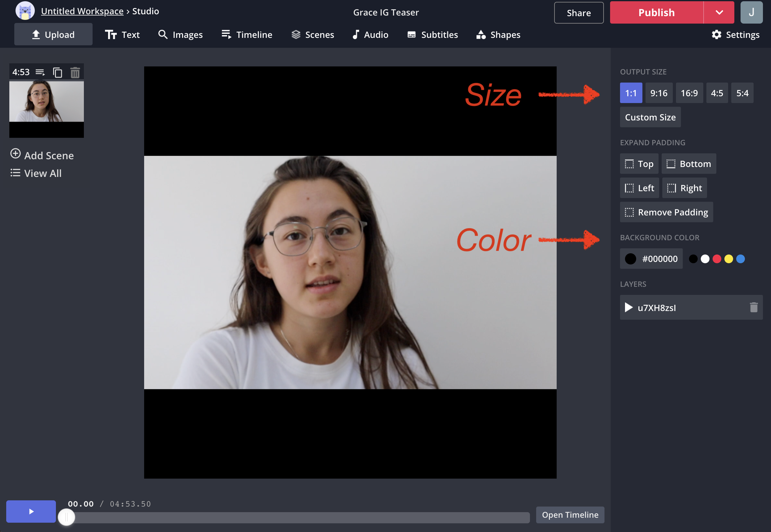The image size is (771, 532).
Task: Open the Subtitles menu
Action: (x=432, y=35)
